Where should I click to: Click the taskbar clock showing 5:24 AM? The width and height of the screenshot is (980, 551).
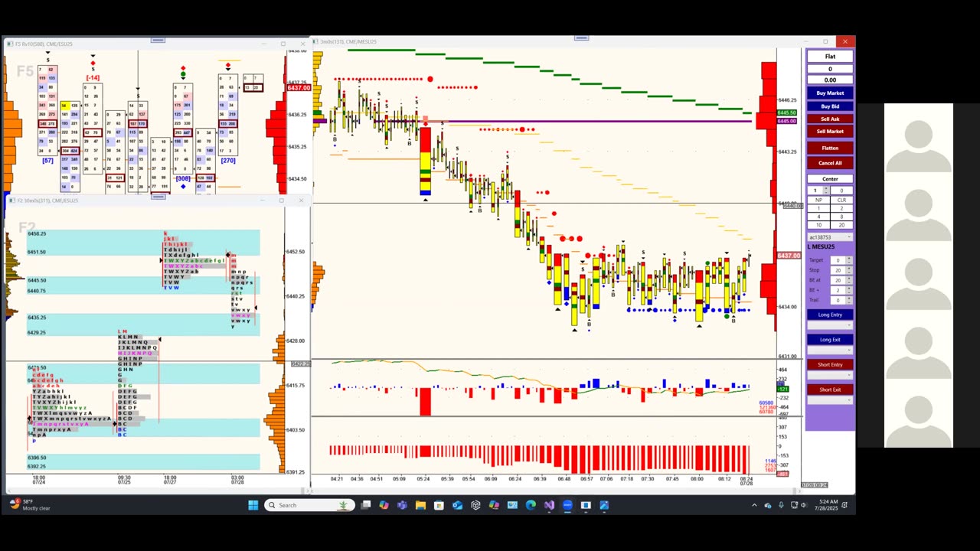point(825,505)
